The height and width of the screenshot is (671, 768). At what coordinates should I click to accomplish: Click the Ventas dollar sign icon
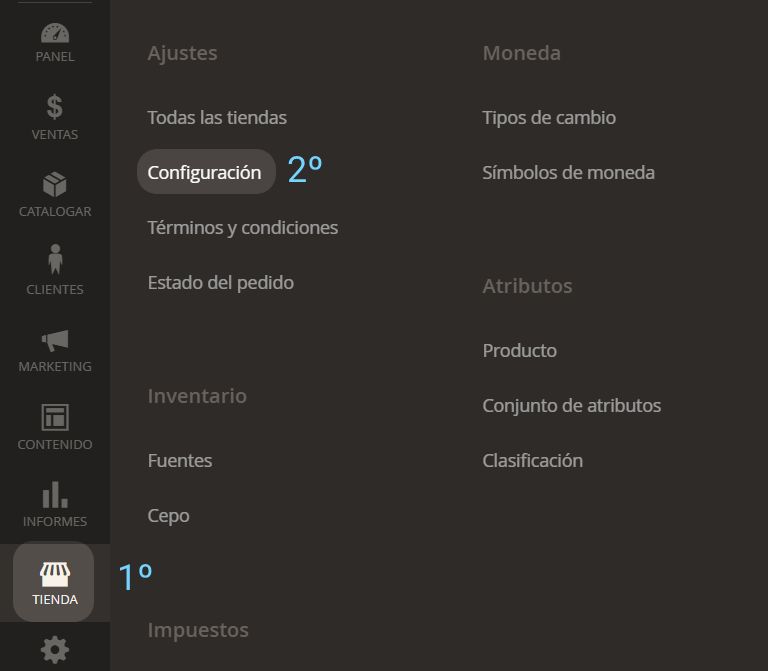pyautogui.click(x=55, y=106)
